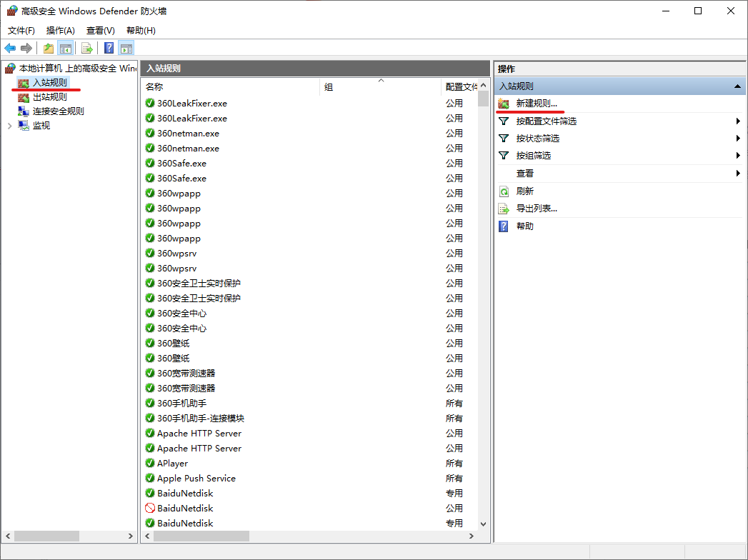Click the 导出列表... action link
Viewport: 748px width, 560px height.
tap(537, 209)
